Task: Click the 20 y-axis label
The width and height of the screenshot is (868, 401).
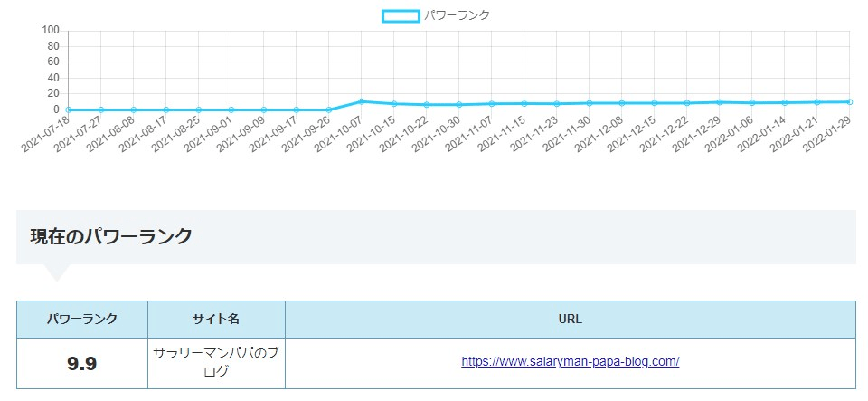Action: tap(53, 93)
